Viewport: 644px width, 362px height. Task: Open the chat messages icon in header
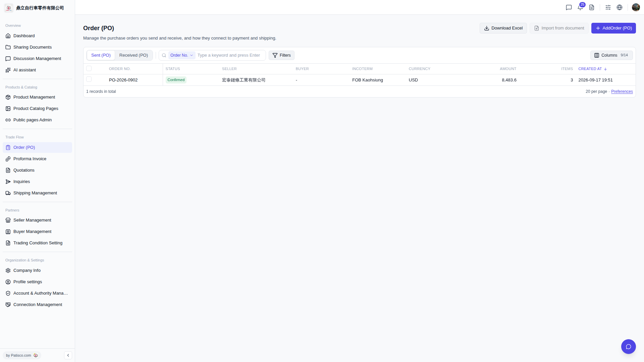tap(569, 7)
